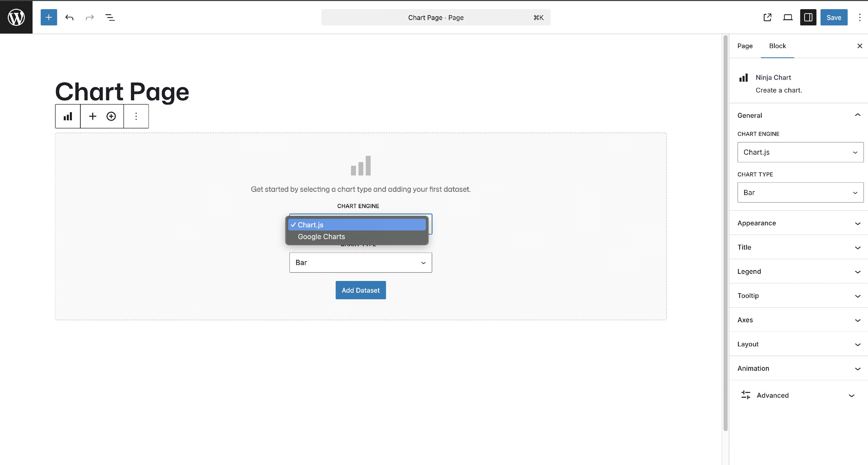Open the Document Overview list icon
The width and height of the screenshot is (868, 465).
click(110, 17)
